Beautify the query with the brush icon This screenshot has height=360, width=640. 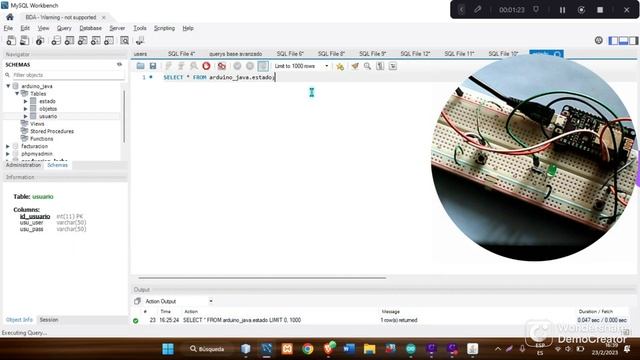pyautogui.click(x=355, y=66)
